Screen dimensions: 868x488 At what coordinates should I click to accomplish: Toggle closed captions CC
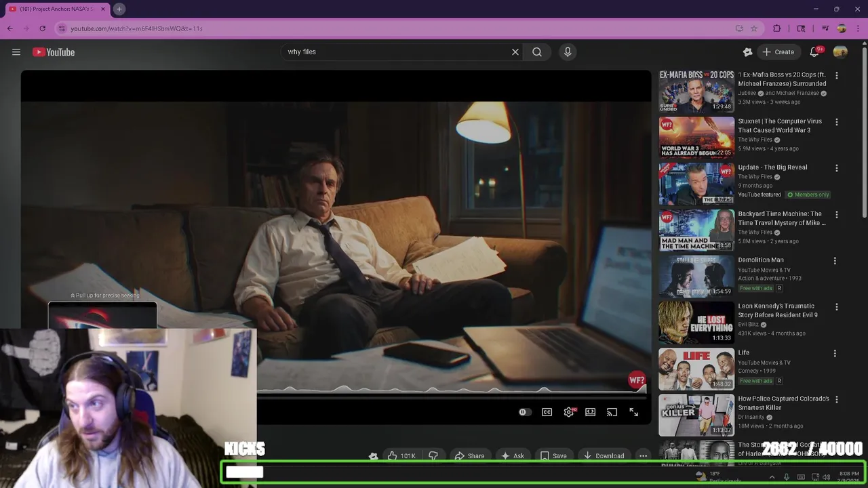547,412
